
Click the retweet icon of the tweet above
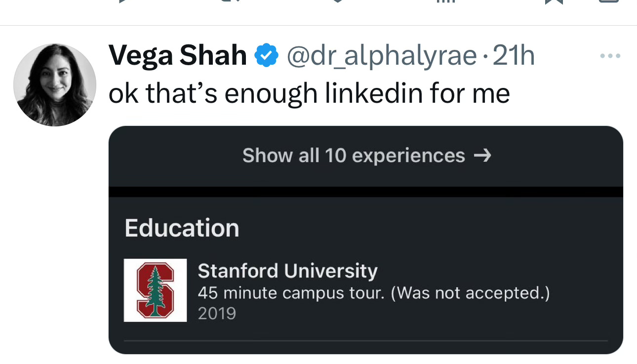click(x=232, y=1)
